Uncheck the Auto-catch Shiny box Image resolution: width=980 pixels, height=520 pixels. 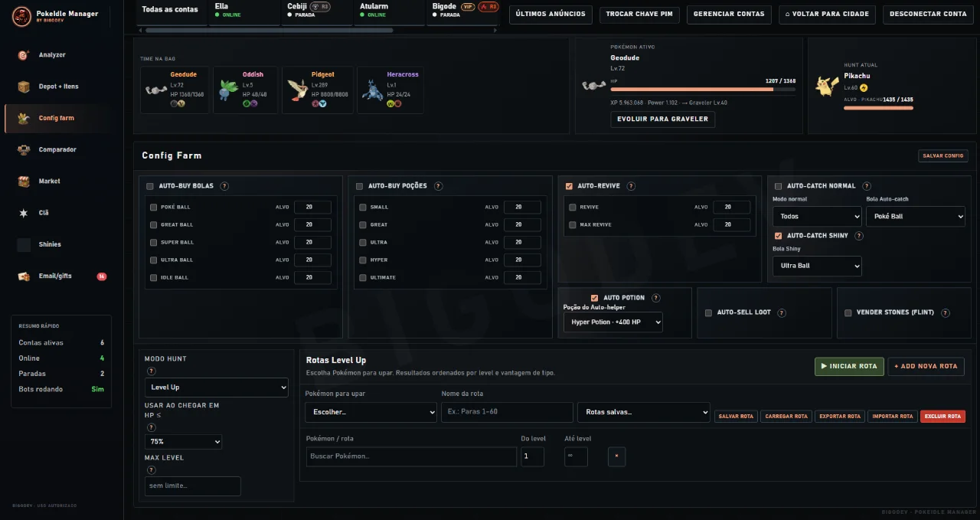pos(779,236)
